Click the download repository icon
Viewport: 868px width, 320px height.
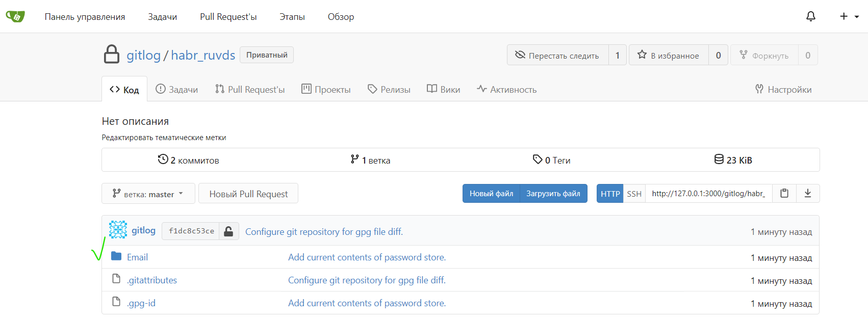click(808, 194)
